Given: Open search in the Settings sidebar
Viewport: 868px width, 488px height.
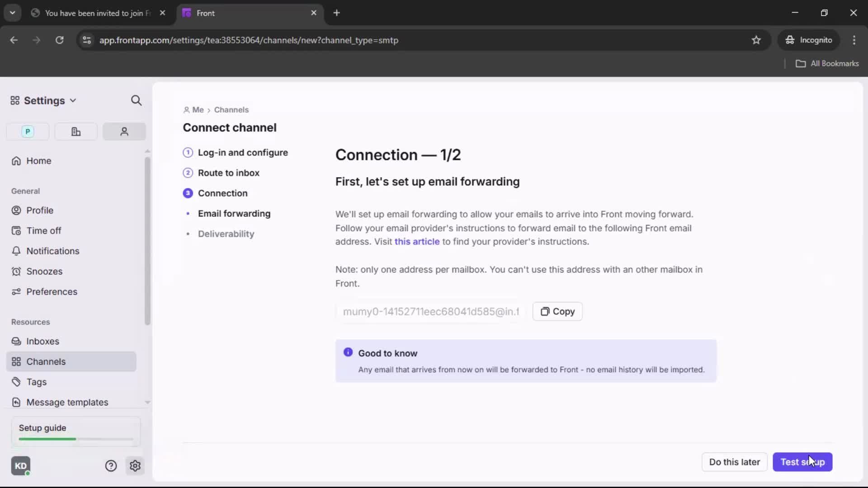Looking at the screenshot, I should point(136,100).
